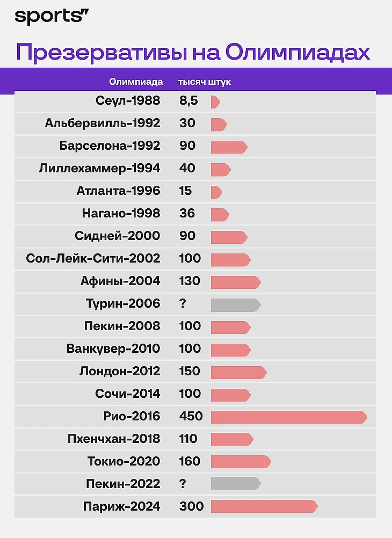Click the title Презервативы на Олимпиадах
The image size is (392, 538).
coord(193,52)
